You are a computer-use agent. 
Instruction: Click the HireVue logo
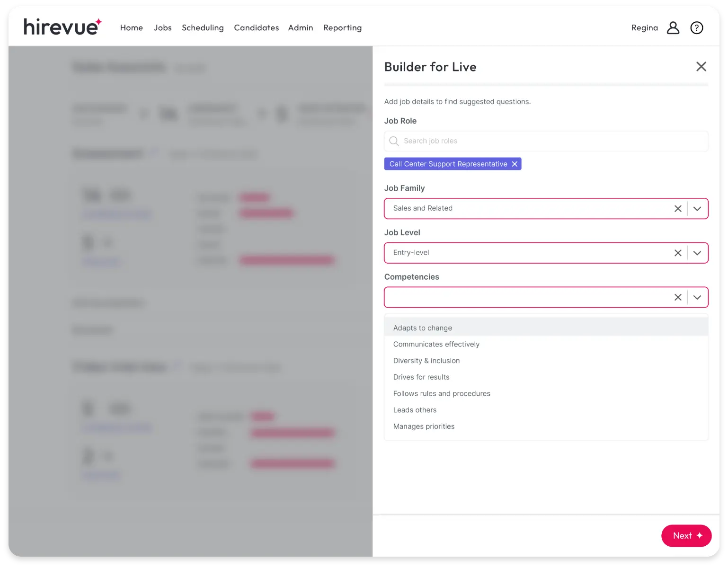coord(62,27)
